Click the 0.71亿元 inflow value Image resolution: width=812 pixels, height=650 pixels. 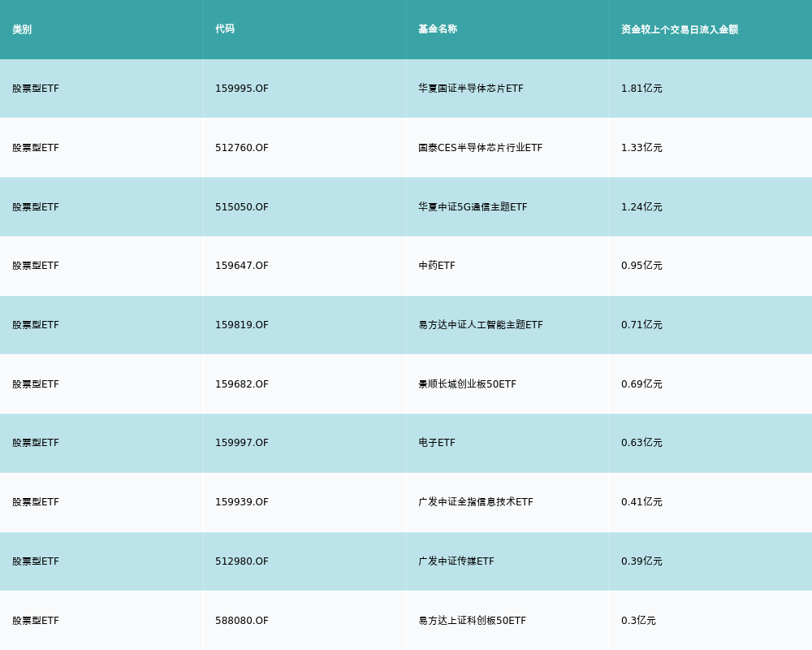coord(641,325)
